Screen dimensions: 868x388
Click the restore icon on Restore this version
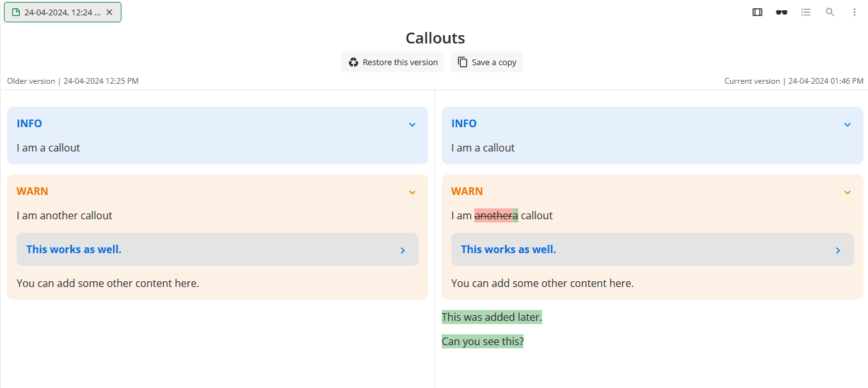click(x=353, y=61)
